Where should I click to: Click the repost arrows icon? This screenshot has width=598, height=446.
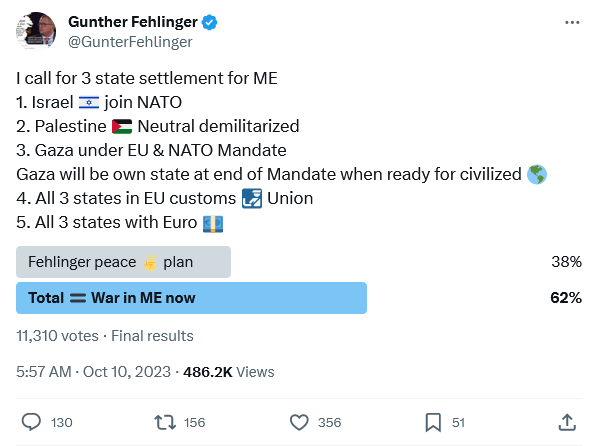(x=165, y=422)
